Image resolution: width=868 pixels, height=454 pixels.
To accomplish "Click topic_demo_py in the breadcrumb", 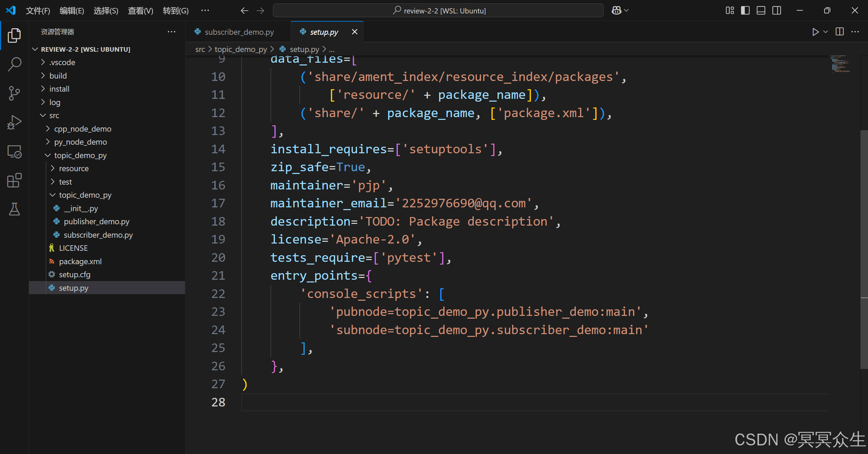I will tap(241, 49).
